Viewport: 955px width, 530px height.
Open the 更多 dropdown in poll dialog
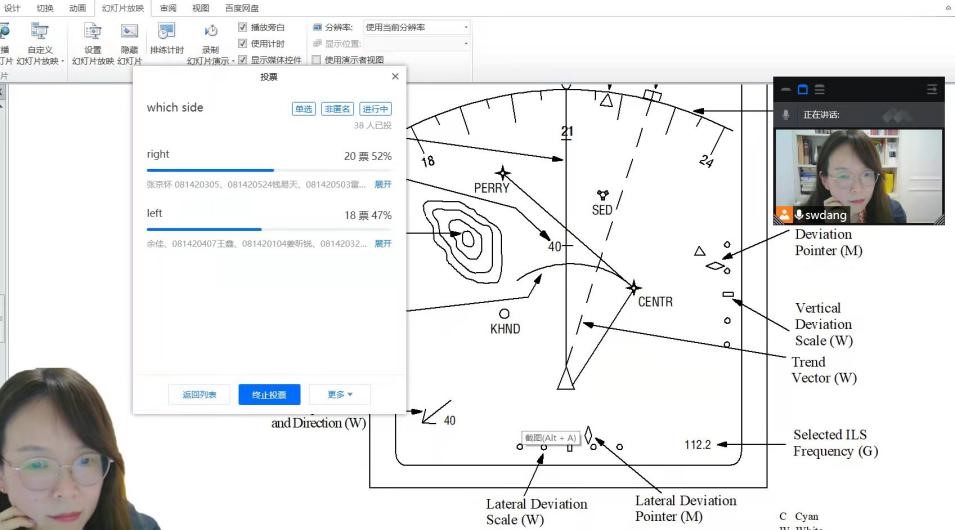pos(340,395)
